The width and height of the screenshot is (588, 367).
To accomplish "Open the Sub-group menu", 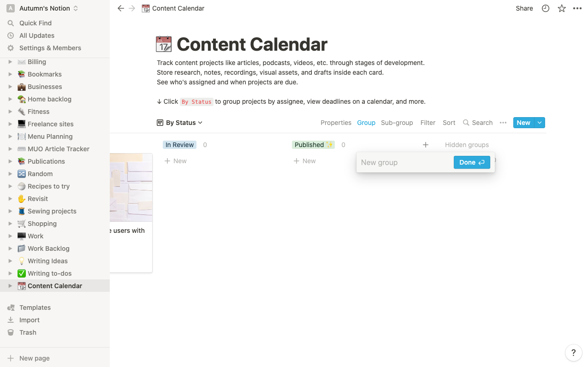I will [397, 123].
